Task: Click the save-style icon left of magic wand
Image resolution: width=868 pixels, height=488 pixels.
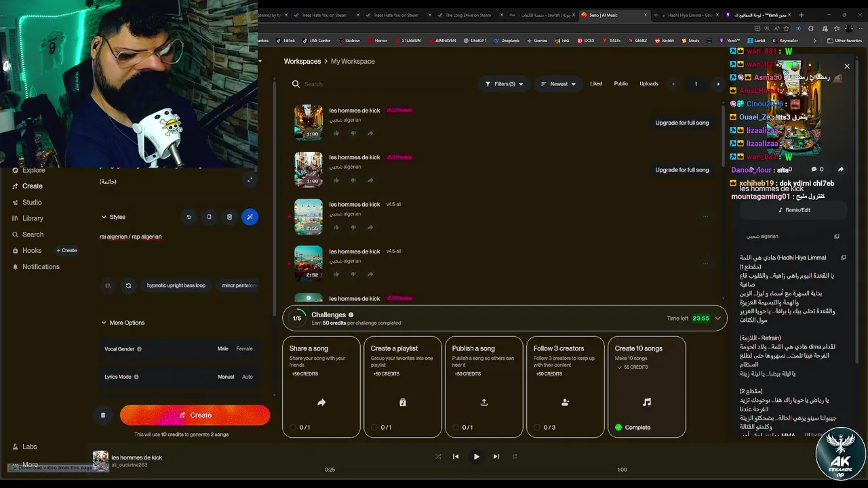Action: [x=229, y=217]
